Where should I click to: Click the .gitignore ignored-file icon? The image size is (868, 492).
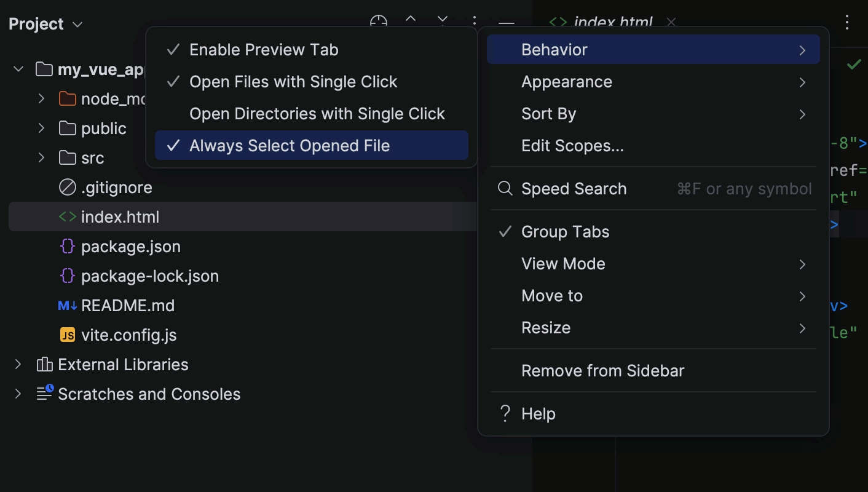67,187
